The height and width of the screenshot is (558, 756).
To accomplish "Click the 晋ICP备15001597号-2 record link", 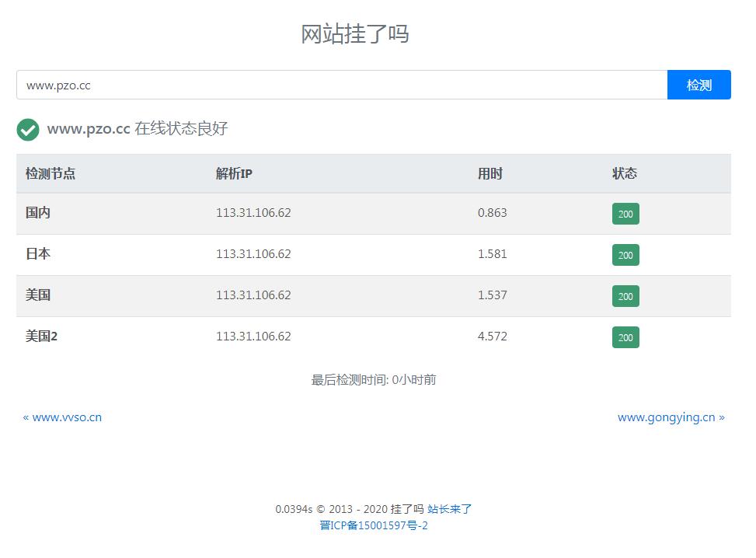I will (374, 525).
